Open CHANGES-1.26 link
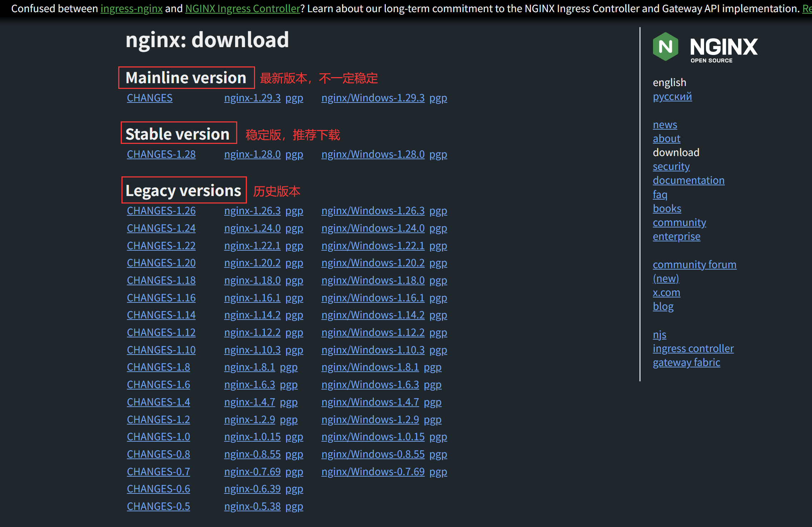812x527 pixels. (x=161, y=211)
